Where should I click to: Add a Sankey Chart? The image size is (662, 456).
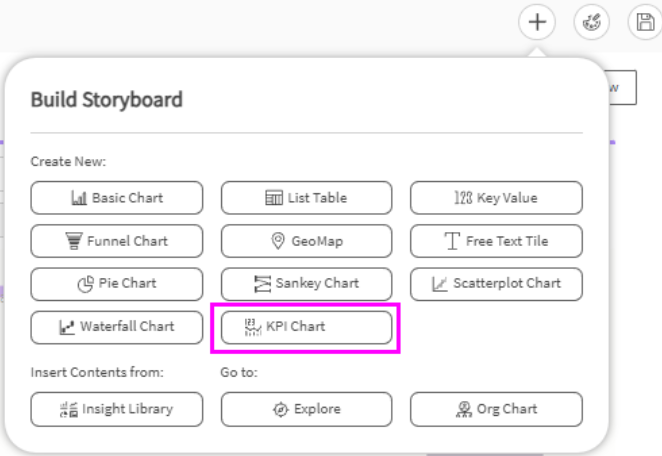pos(306,283)
